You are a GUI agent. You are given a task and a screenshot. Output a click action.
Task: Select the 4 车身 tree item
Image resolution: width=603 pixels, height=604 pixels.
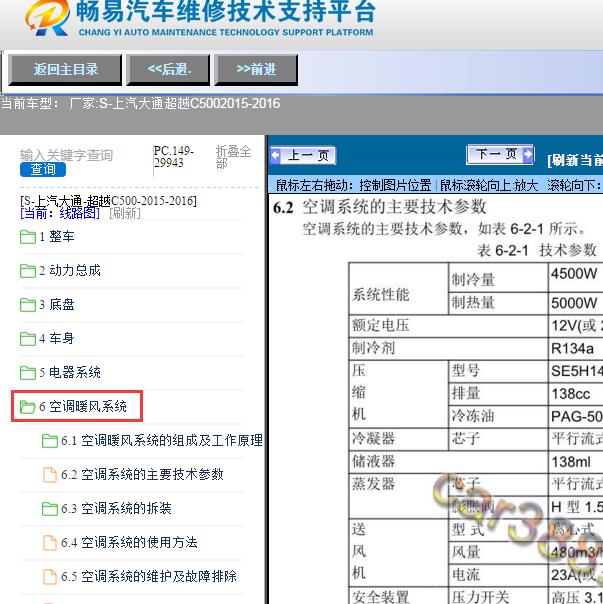(57, 338)
